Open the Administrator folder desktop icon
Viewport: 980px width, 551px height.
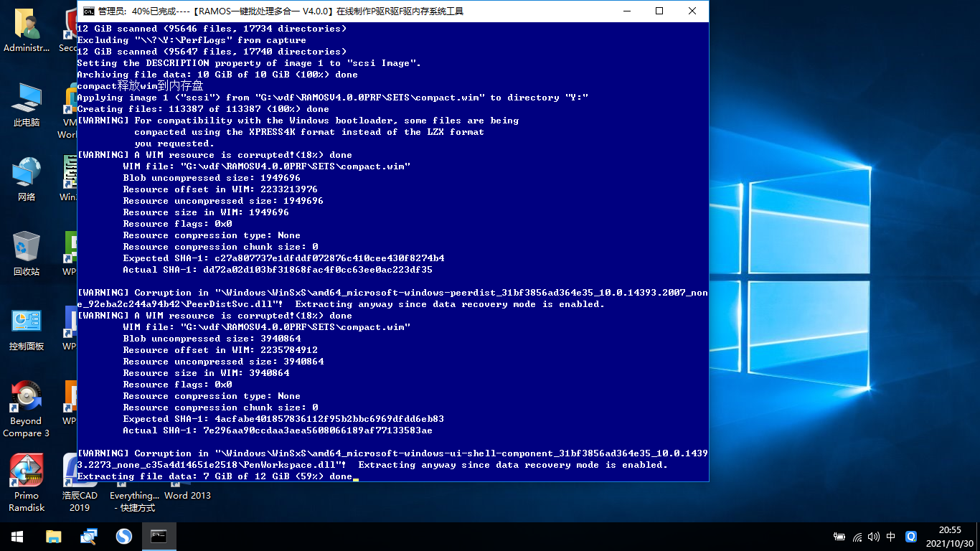[27, 29]
